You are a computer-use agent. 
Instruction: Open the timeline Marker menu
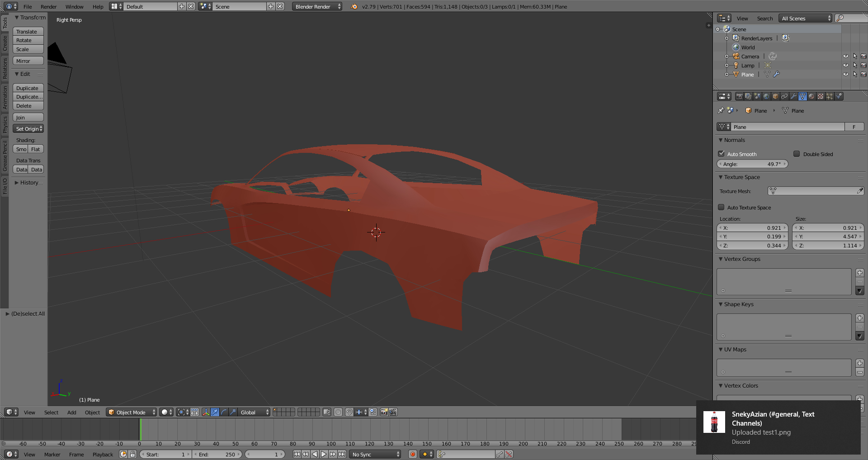tap(52, 454)
